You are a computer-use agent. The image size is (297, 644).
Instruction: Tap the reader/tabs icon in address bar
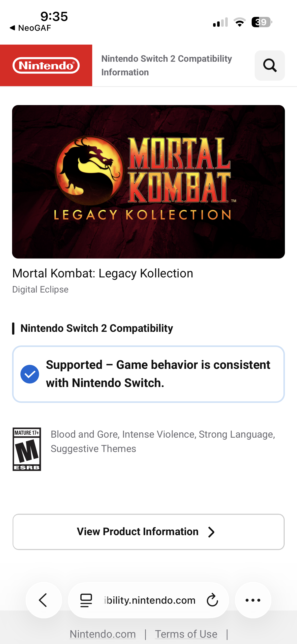coord(86,600)
